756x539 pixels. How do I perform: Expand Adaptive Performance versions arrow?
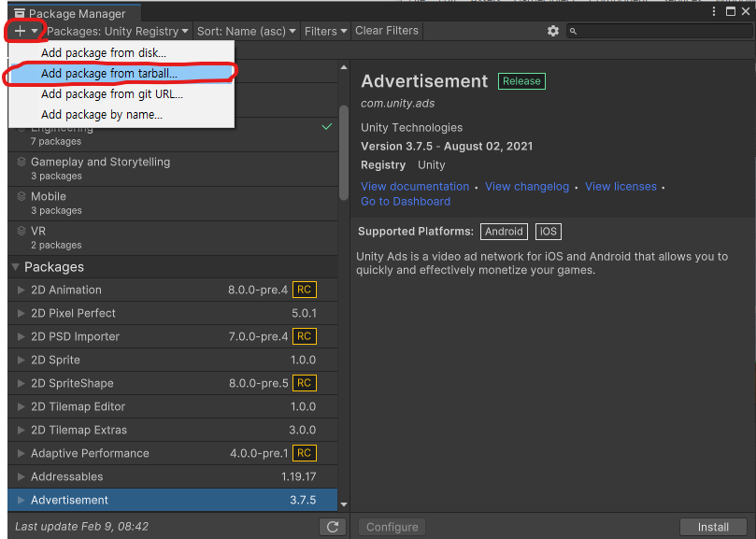(x=21, y=453)
